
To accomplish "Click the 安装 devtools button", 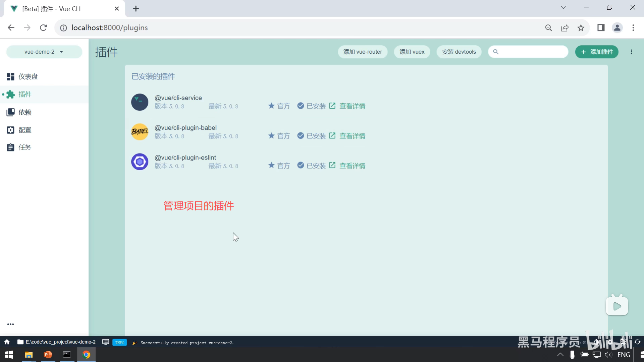I will (x=459, y=52).
